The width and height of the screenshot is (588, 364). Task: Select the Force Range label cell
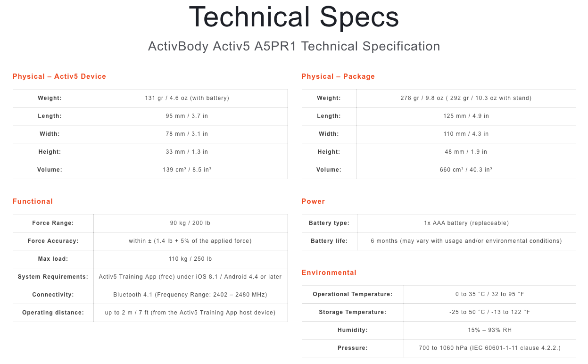tap(53, 223)
